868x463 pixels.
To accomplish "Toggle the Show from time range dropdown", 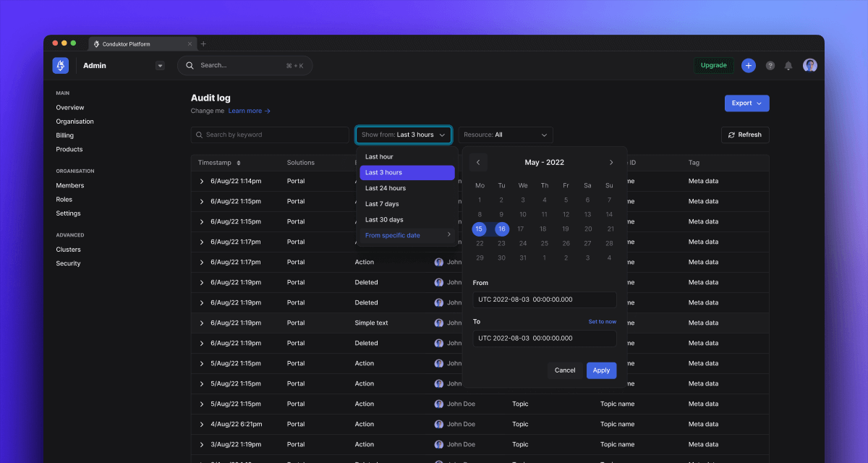I will point(404,135).
